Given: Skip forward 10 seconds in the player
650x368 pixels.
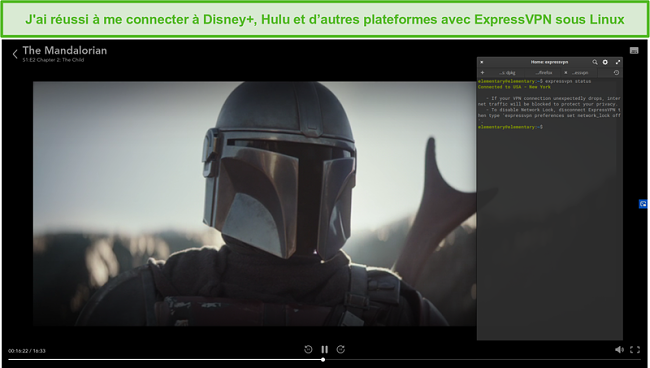Looking at the screenshot, I should coord(341,349).
